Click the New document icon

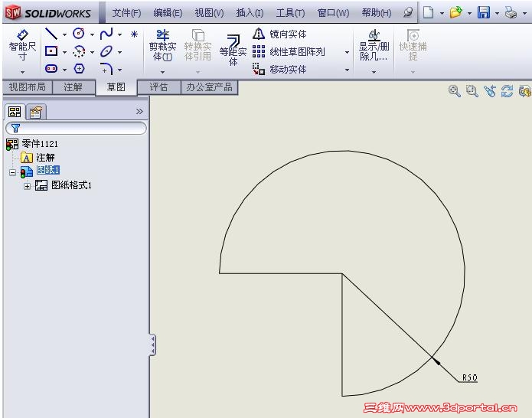[428, 12]
